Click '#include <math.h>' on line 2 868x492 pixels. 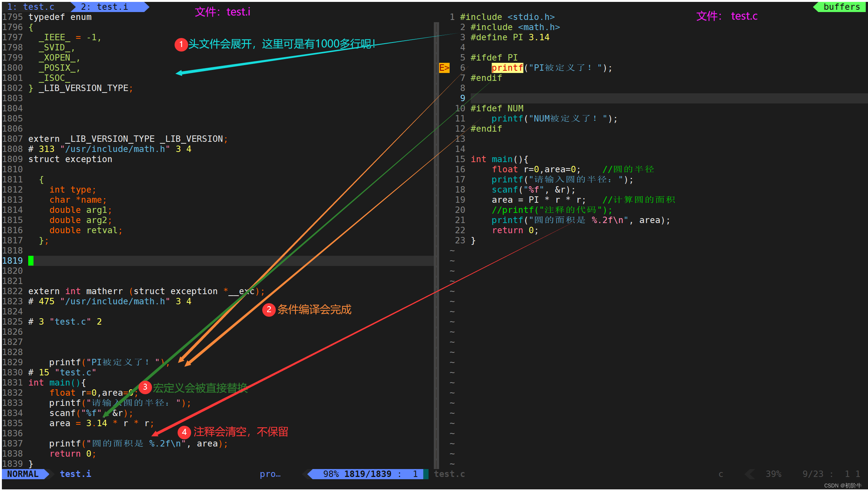click(x=515, y=27)
